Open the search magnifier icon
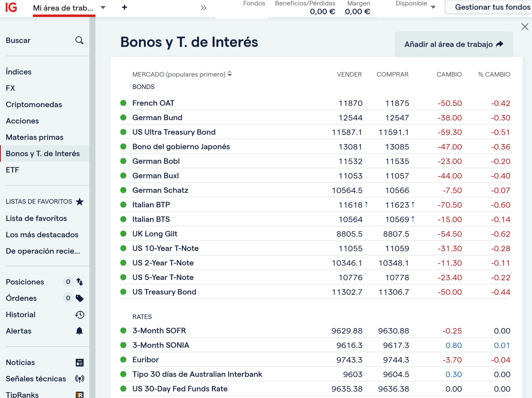The image size is (532, 398). tap(79, 40)
